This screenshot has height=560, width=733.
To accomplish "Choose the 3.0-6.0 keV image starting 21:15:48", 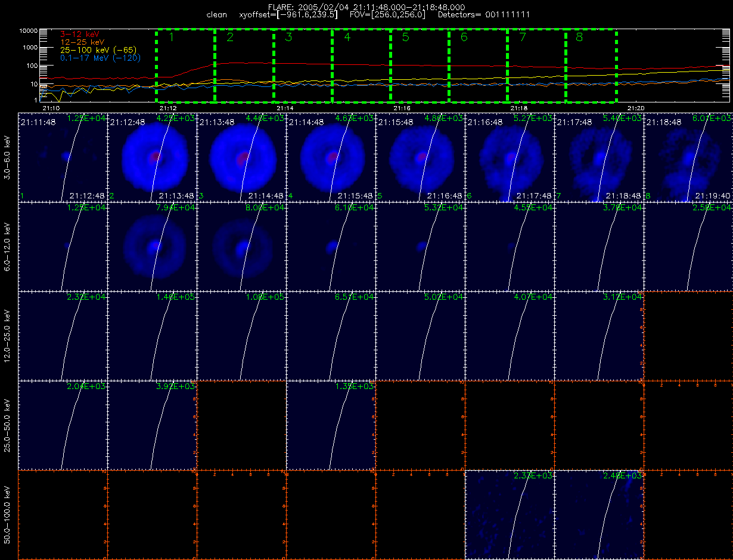I will pyautogui.click(x=420, y=157).
